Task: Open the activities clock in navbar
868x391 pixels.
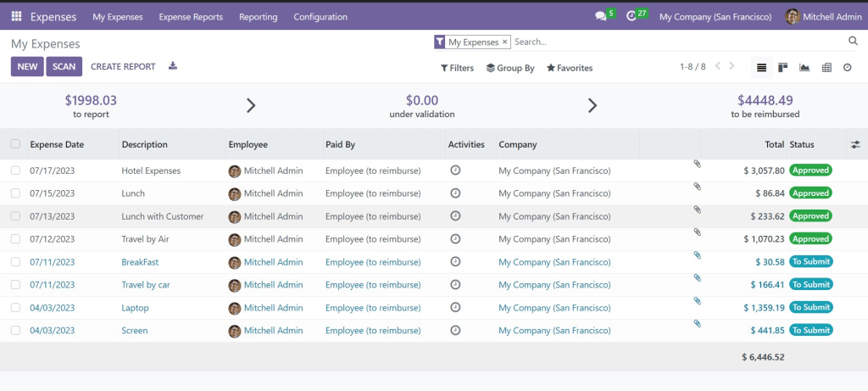Action: [632, 16]
